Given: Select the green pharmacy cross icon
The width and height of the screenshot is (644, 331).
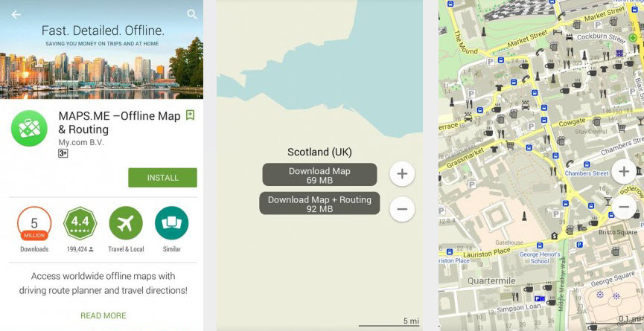Looking at the screenshot, I should [633, 38].
